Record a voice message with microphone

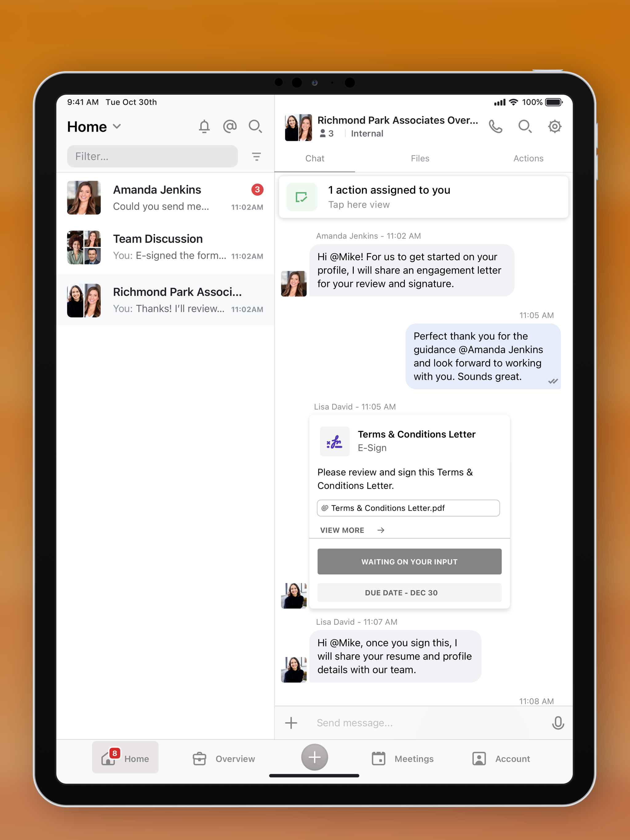click(558, 723)
